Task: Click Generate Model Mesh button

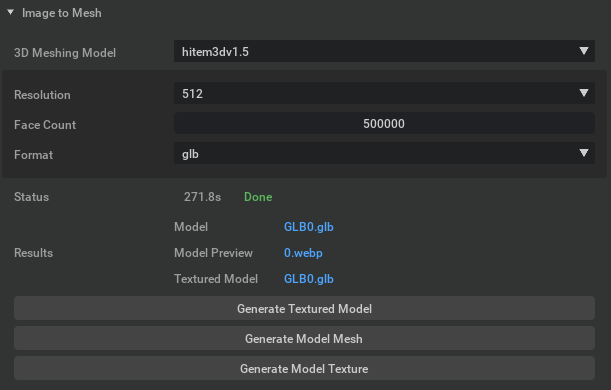Action: [304, 339]
